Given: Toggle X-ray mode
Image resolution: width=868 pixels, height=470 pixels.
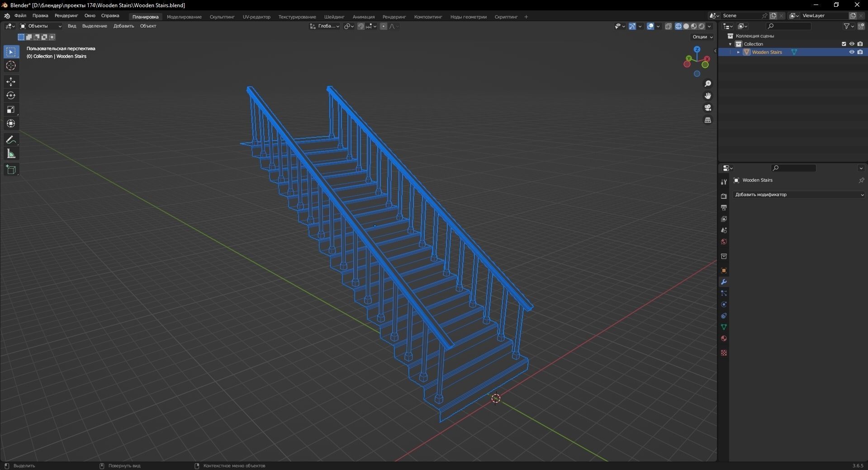Looking at the screenshot, I should [x=669, y=26].
